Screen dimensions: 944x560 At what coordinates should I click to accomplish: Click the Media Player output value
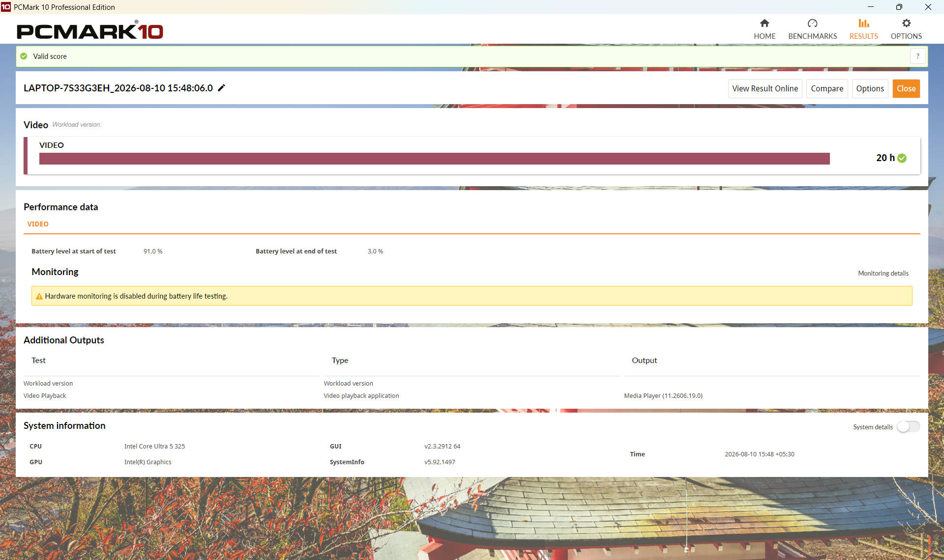coord(663,395)
